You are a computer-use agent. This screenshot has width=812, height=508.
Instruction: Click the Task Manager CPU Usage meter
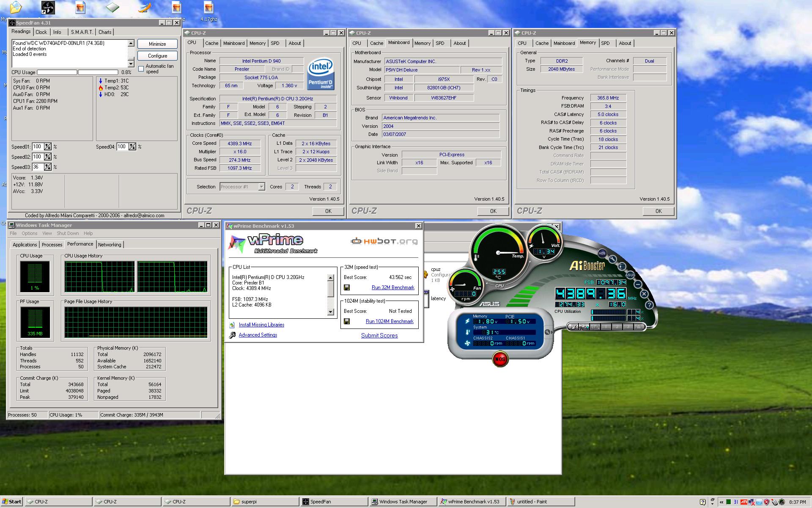click(35, 276)
